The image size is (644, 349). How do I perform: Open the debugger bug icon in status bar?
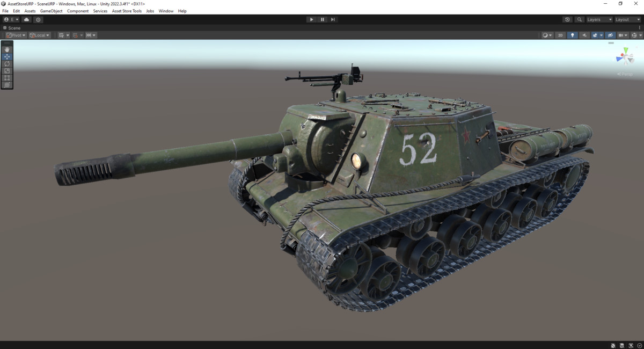click(613, 345)
